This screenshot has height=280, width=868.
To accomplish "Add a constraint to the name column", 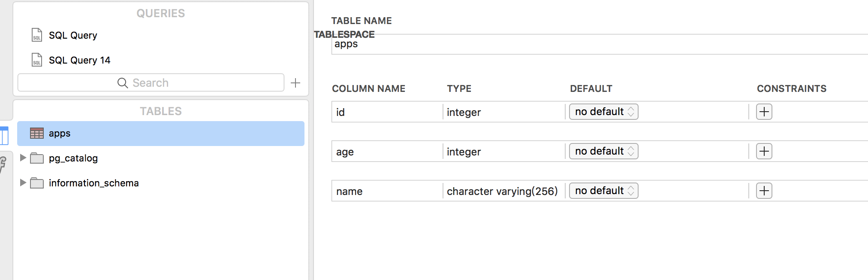I will [764, 191].
